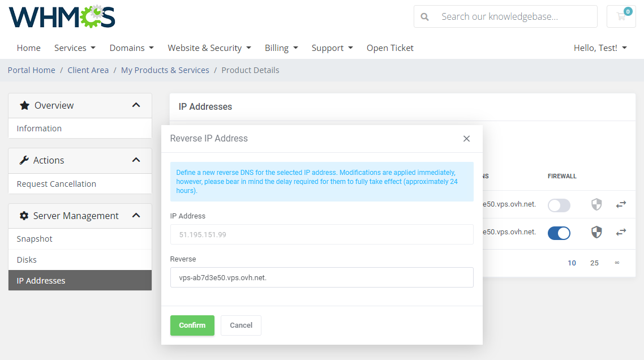Click the wrench icon beside Actions

pyautogui.click(x=24, y=160)
